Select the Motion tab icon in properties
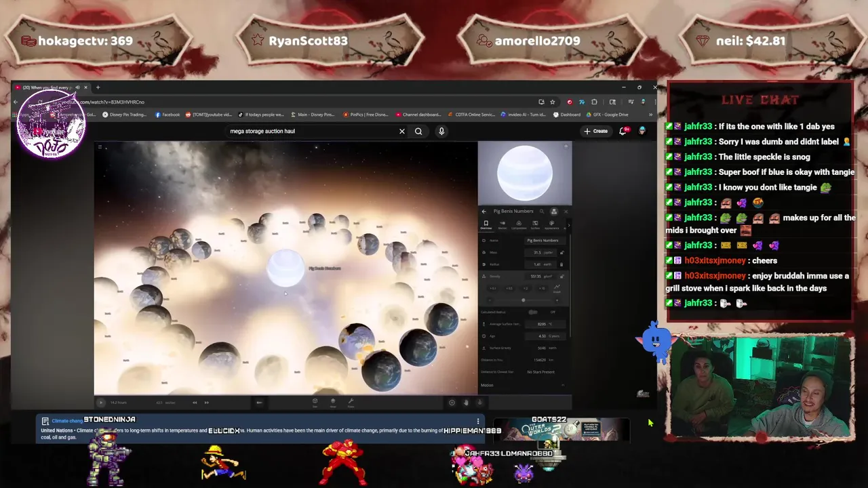 (502, 226)
